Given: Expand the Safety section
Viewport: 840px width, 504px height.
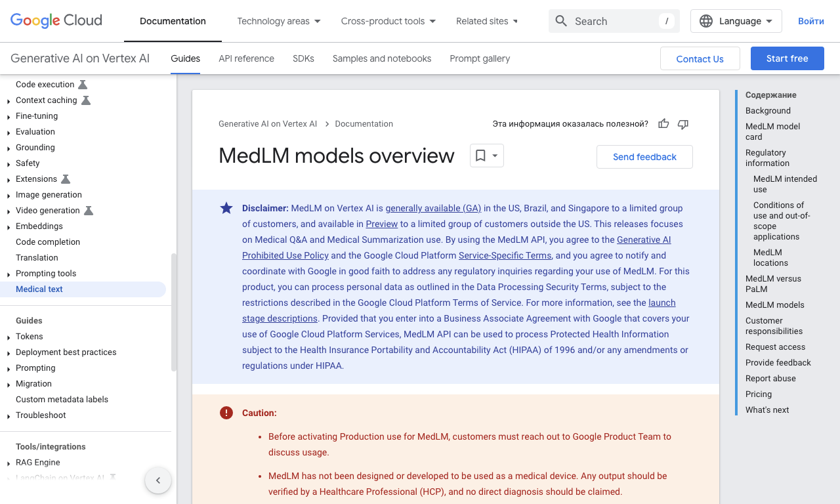Looking at the screenshot, I should (9, 164).
